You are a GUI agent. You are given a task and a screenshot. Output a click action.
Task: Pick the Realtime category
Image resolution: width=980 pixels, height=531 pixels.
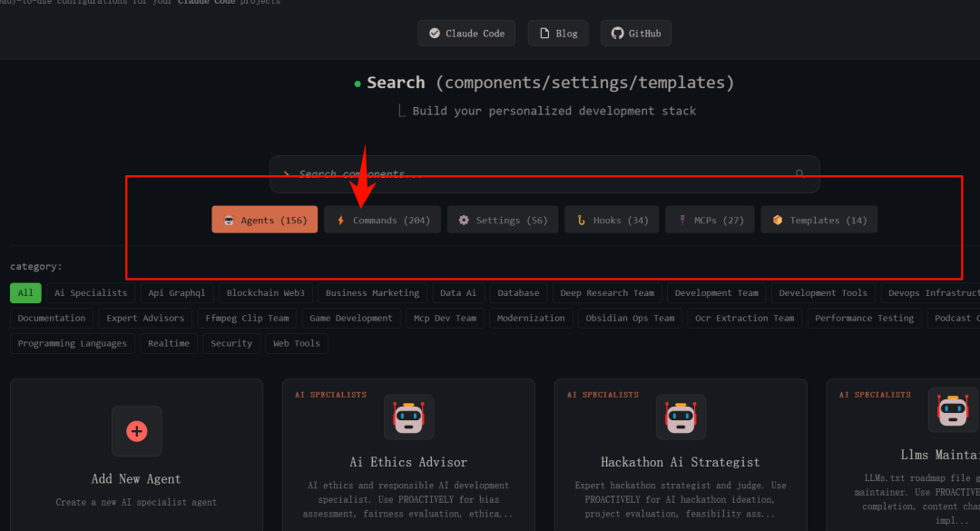pyautogui.click(x=169, y=343)
